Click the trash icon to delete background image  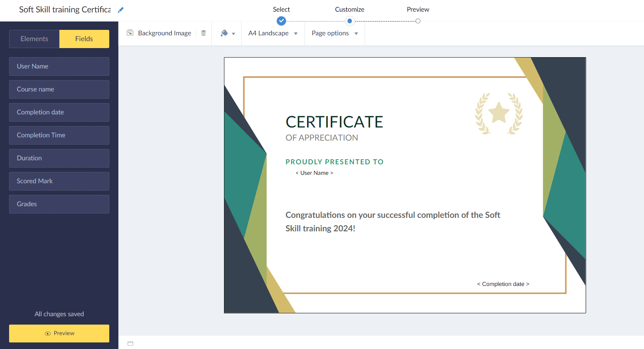204,33
